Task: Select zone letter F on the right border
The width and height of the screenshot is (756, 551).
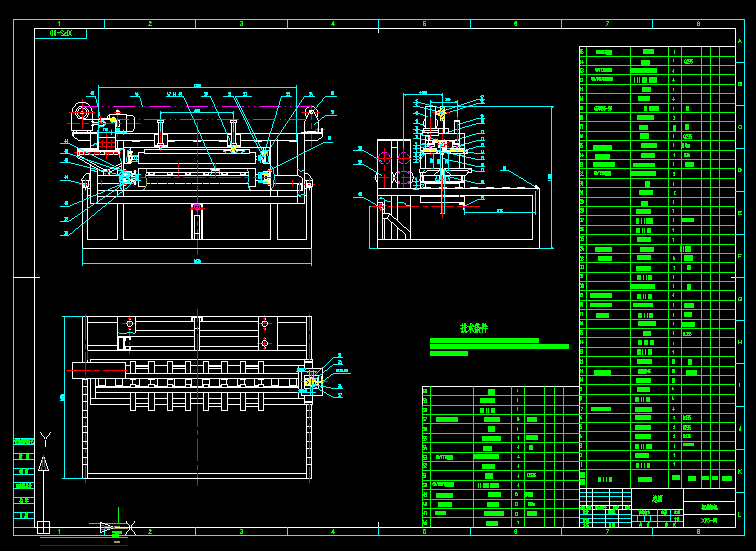Action: 740,256
